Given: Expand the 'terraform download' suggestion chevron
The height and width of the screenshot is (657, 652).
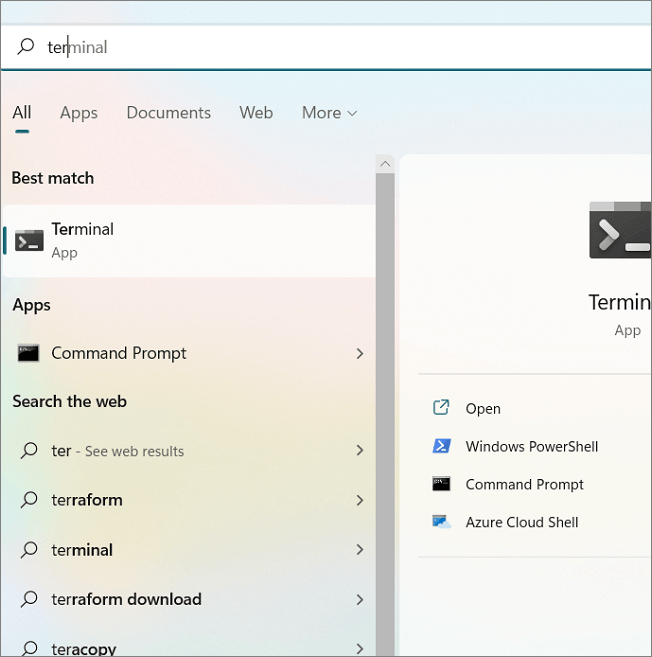Looking at the screenshot, I should point(360,599).
